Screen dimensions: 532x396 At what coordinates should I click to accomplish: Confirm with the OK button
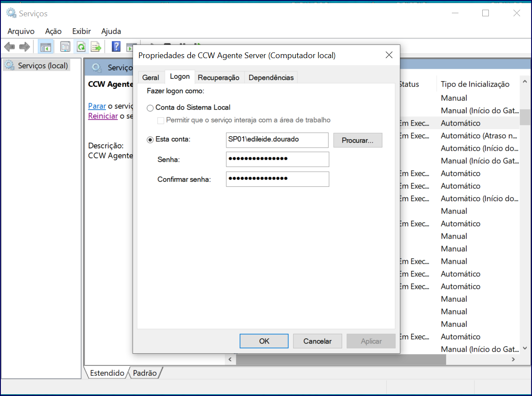(x=264, y=341)
